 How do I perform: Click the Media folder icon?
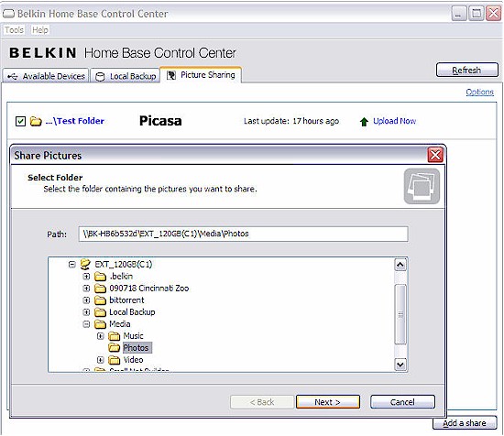[x=100, y=324]
